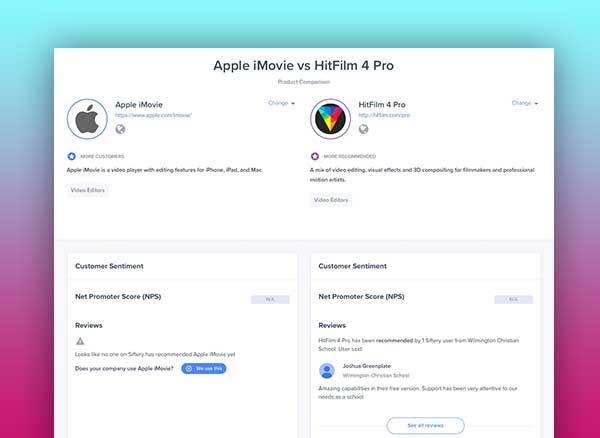Click the N/A NPS badge for Apple iMovie
Viewport: 600px width, 438px height.
pos(270,300)
